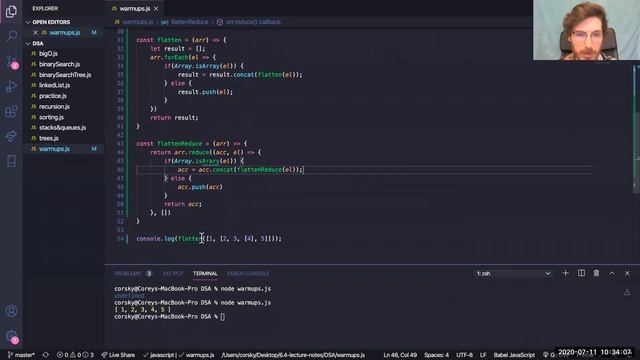Select the warmups.js editor tab
The width and height of the screenshot is (640, 360).
[x=135, y=8]
